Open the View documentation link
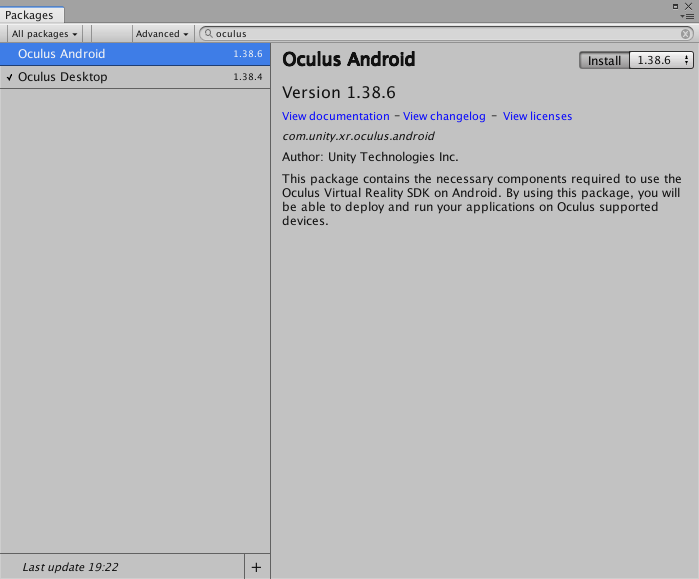699x579 pixels. point(336,116)
